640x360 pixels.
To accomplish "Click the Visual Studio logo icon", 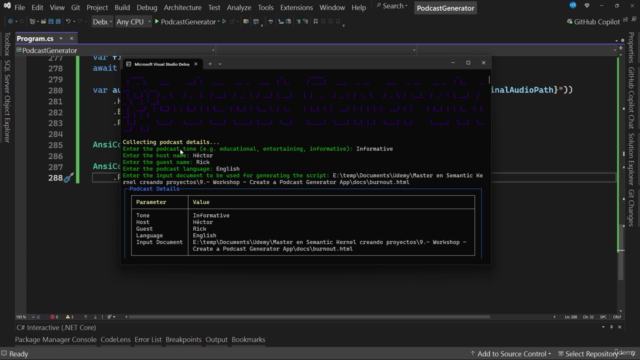I will 7,6.
